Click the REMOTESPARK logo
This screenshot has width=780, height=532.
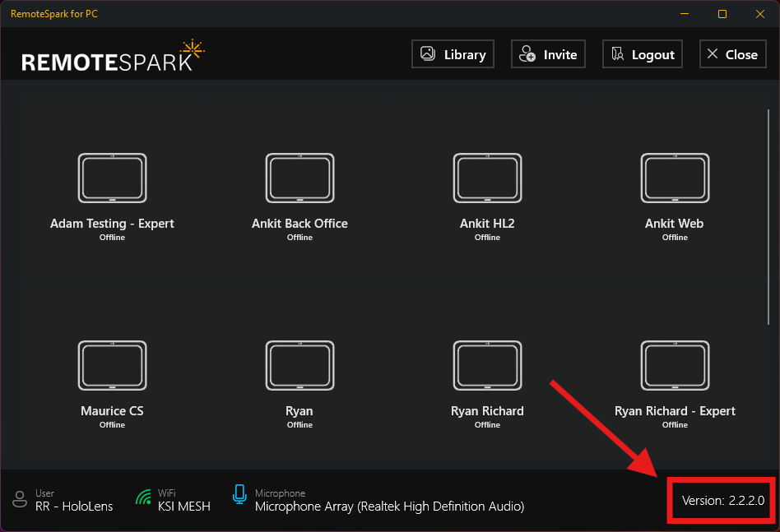click(113, 56)
